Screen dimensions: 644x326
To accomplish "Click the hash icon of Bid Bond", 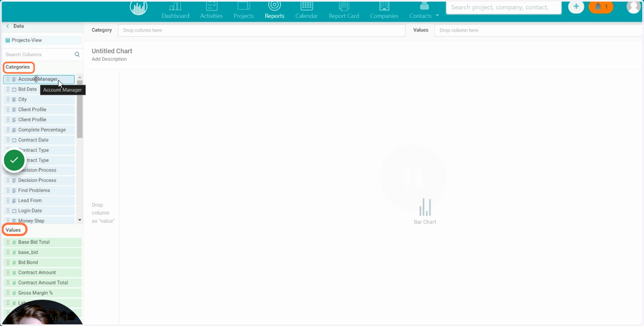I will pyautogui.click(x=14, y=263).
